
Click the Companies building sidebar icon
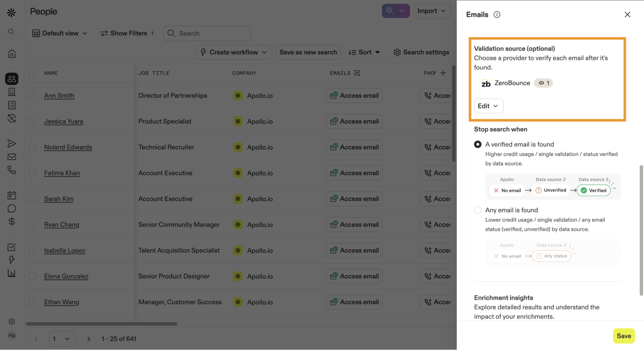point(12,92)
